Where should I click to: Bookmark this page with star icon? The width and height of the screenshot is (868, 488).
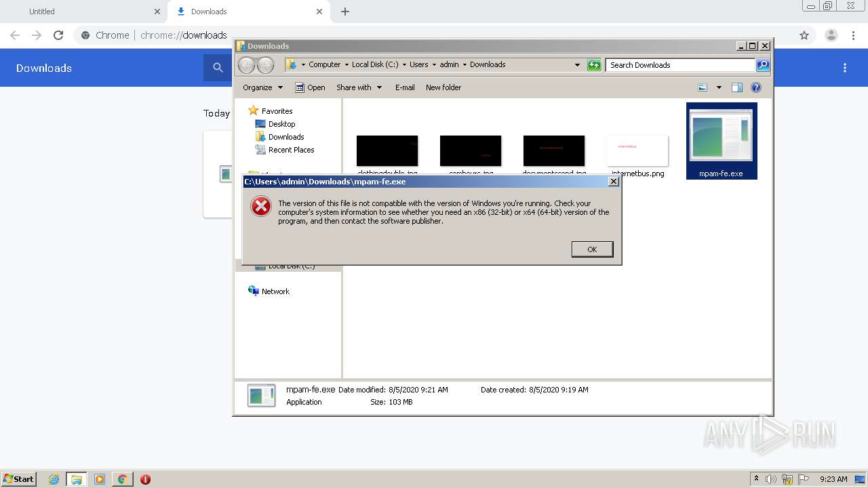[x=804, y=35]
